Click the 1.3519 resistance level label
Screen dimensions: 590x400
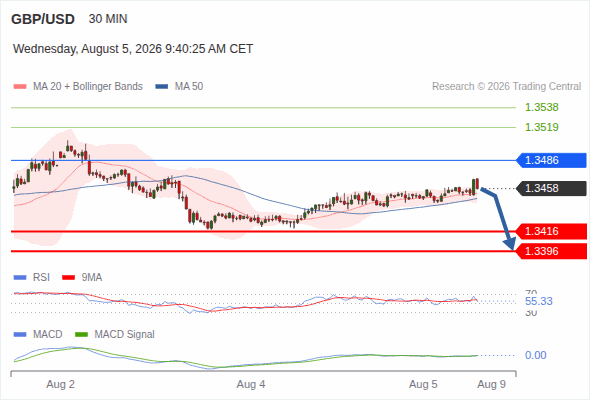click(x=541, y=127)
